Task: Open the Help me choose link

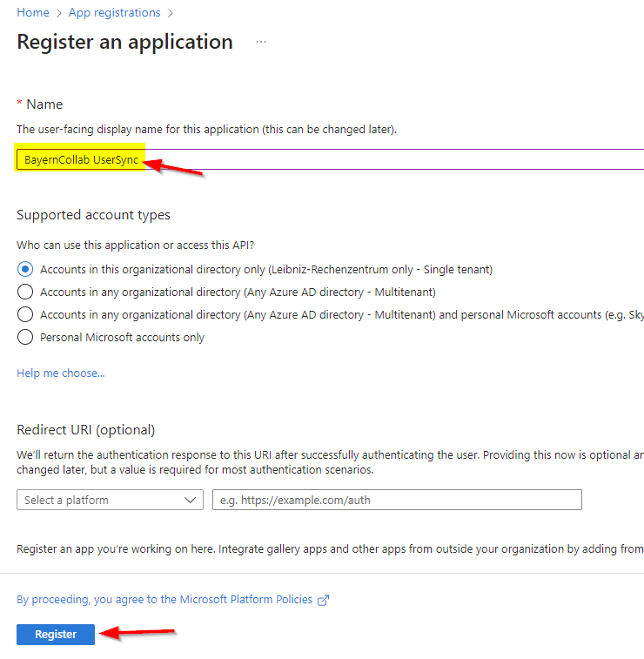Action: 61,373
